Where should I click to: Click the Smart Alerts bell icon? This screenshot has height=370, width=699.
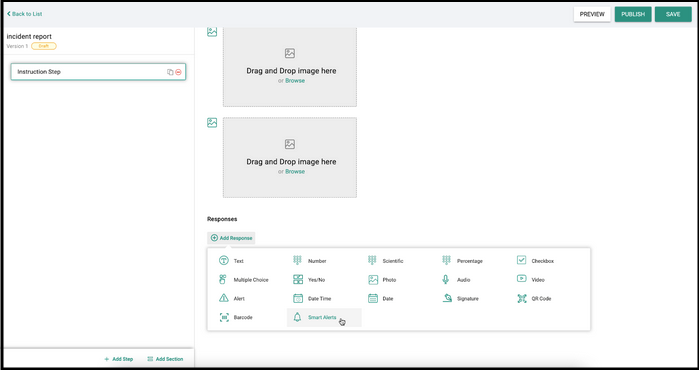pyautogui.click(x=297, y=317)
